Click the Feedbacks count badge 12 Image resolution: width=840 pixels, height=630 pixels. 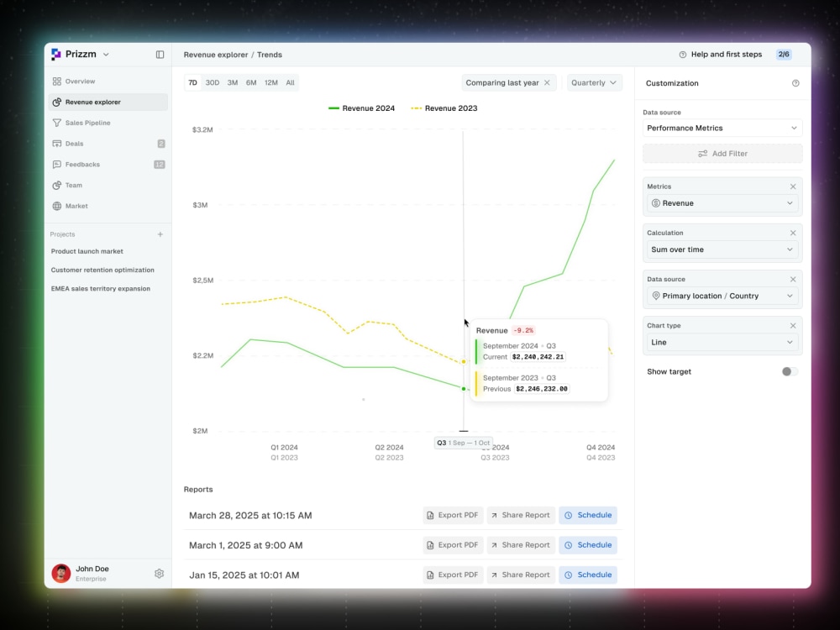point(159,165)
